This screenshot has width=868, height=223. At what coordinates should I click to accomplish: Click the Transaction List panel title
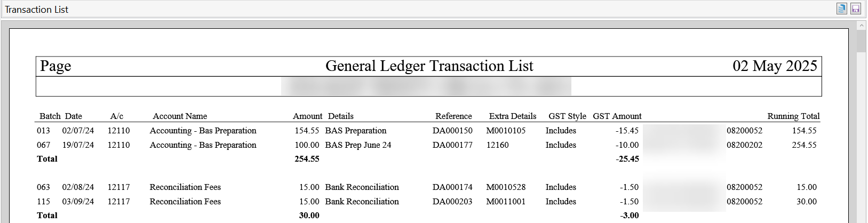click(36, 10)
